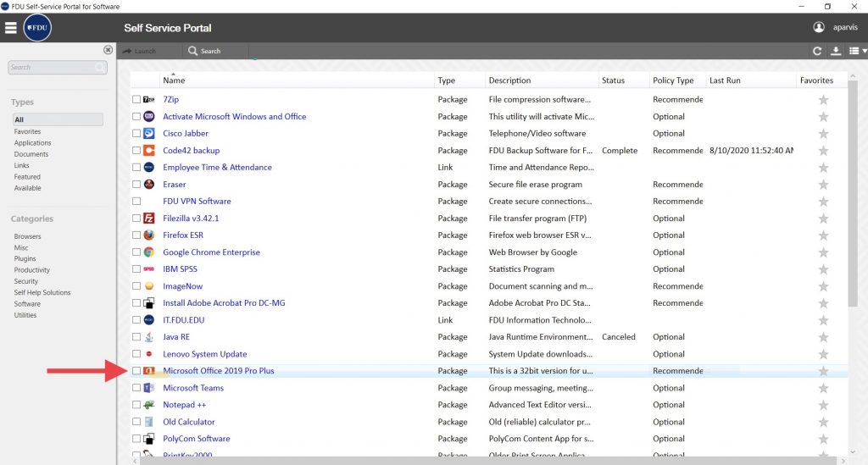The height and width of the screenshot is (465, 868).
Task: Filter by the Browsers category
Action: pos(27,236)
